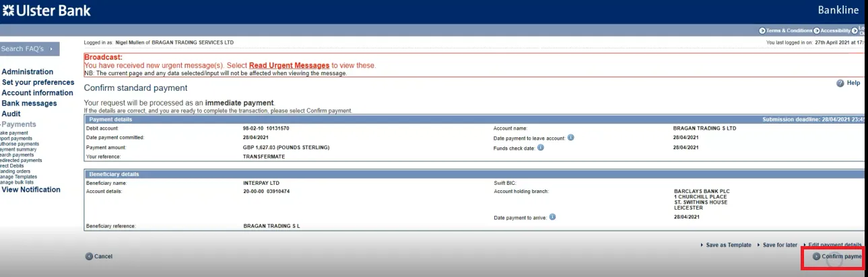
Task: Open Accessibility link
Action: pos(836,31)
